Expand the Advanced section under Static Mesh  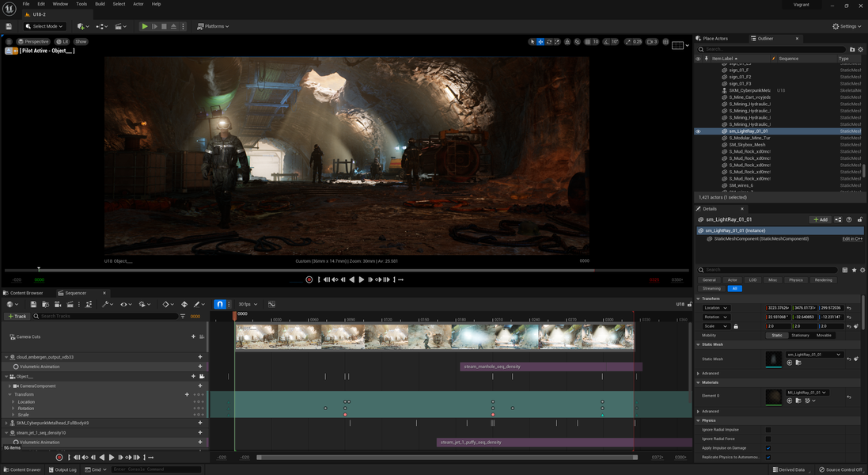[698, 373]
